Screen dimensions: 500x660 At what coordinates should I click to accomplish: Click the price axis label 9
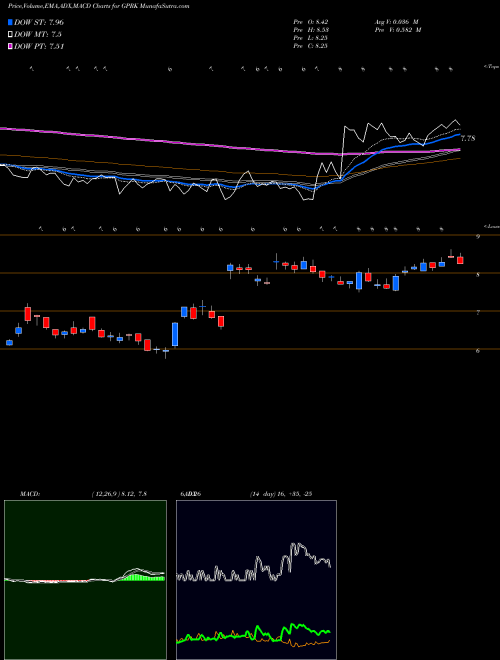click(x=478, y=237)
